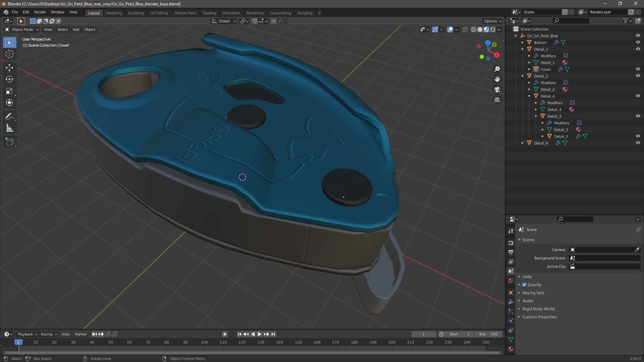Open Modifier properties wrench tab
Viewport: 644px width, 362px height.
click(x=511, y=302)
